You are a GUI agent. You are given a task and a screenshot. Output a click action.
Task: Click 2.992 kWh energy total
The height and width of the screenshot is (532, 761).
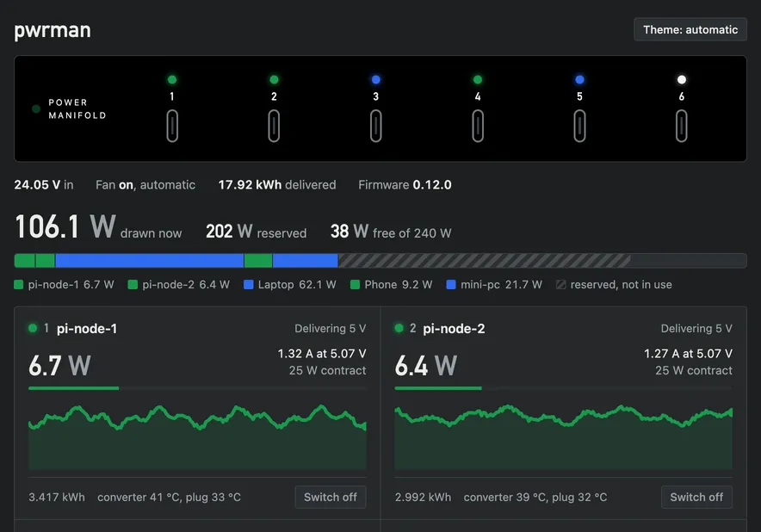pyautogui.click(x=424, y=497)
